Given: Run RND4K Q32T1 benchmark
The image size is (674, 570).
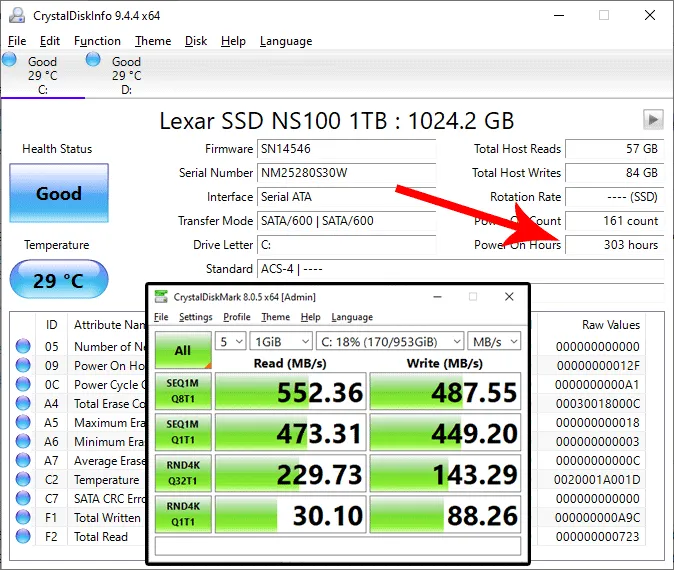Looking at the screenshot, I should coord(183,473).
